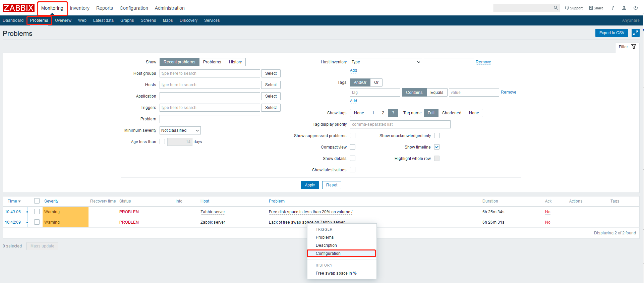Viewport: 644px width, 283px height.
Task: Check the 10:42:09 problem row checkbox
Action: click(37, 222)
